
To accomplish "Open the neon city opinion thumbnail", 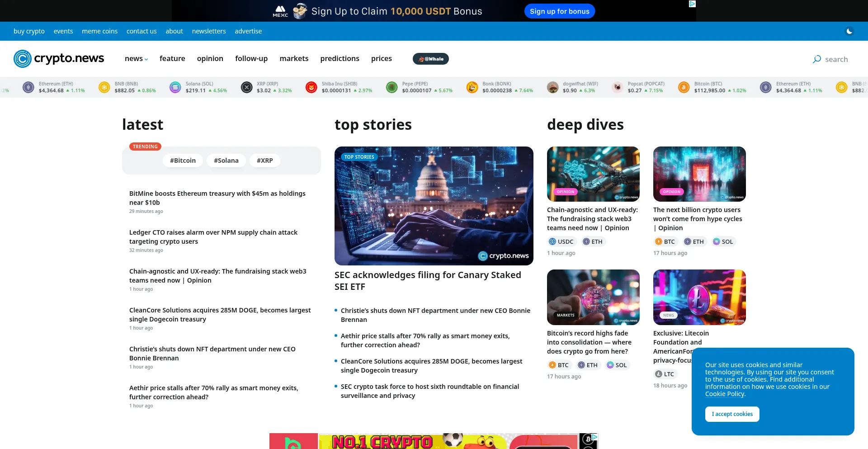I will (699, 174).
